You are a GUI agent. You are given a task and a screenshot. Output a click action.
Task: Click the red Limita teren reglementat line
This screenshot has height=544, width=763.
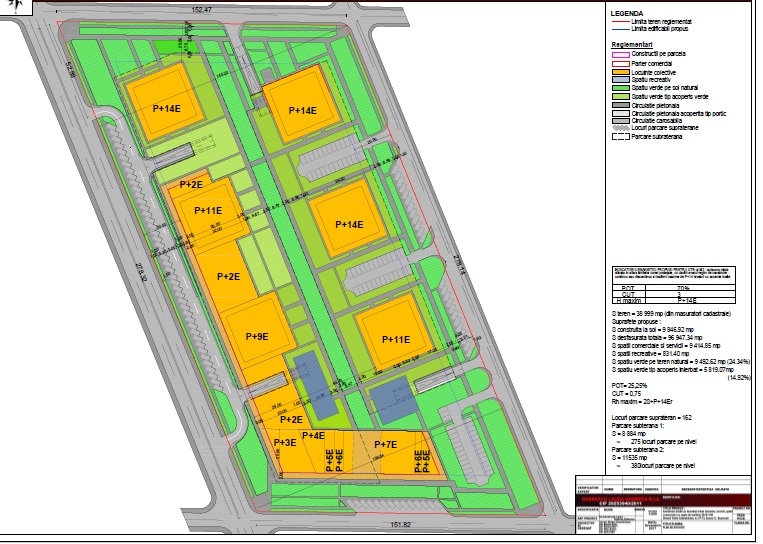coord(620,21)
